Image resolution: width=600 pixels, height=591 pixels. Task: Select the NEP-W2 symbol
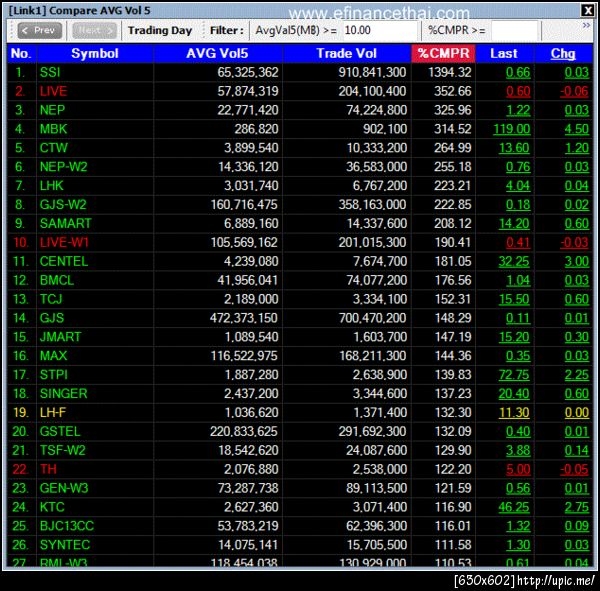point(64,167)
